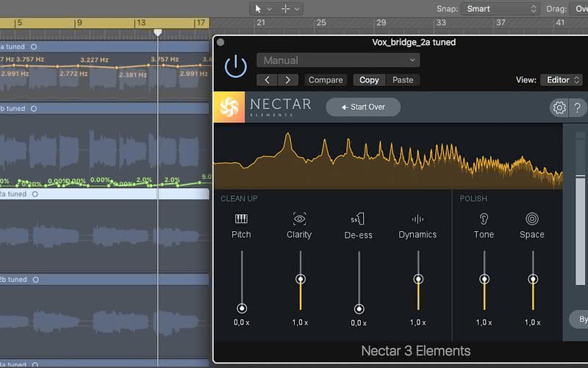
Task: Click the Space 1,0 x value
Action: (x=532, y=322)
